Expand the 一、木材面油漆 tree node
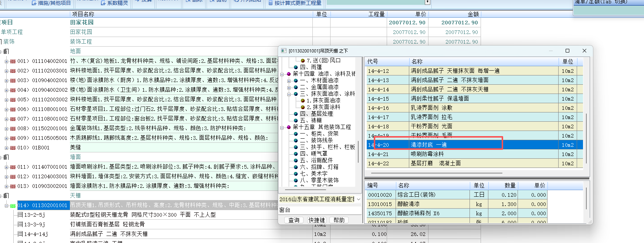 [289, 81]
